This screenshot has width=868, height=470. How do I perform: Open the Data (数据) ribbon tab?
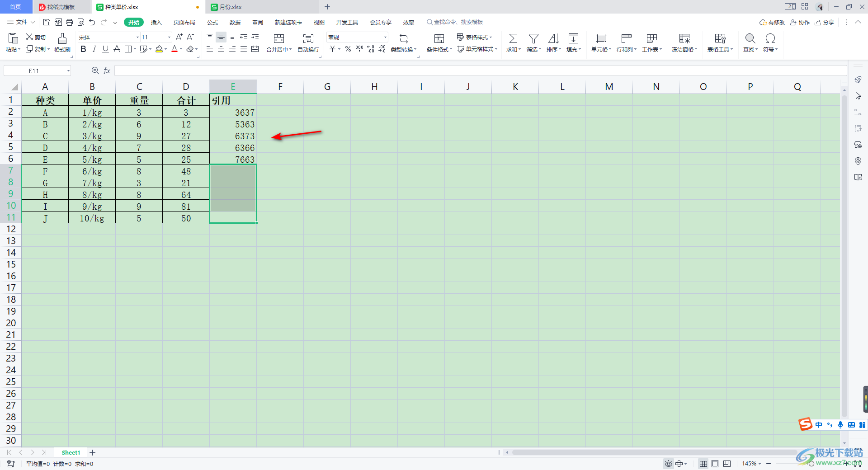pyautogui.click(x=235, y=22)
